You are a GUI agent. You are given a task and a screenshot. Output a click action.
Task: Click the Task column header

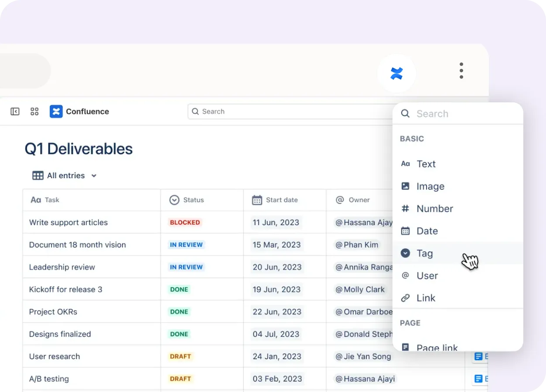pos(92,200)
